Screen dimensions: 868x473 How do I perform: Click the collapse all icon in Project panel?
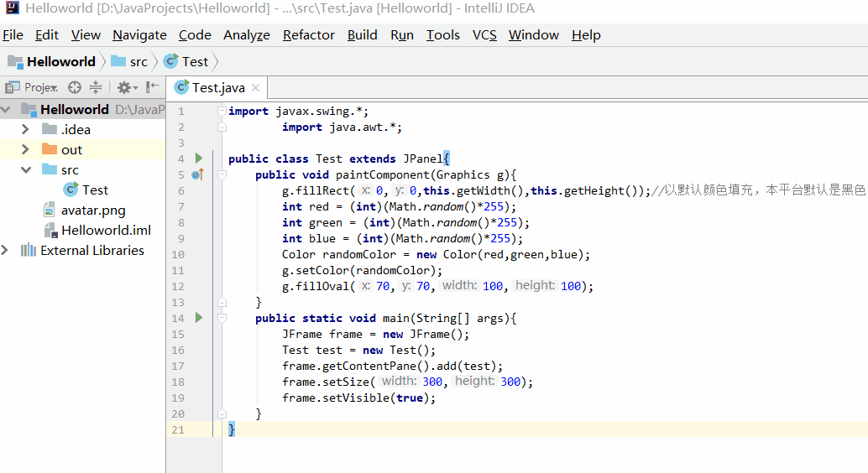tap(96, 87)
